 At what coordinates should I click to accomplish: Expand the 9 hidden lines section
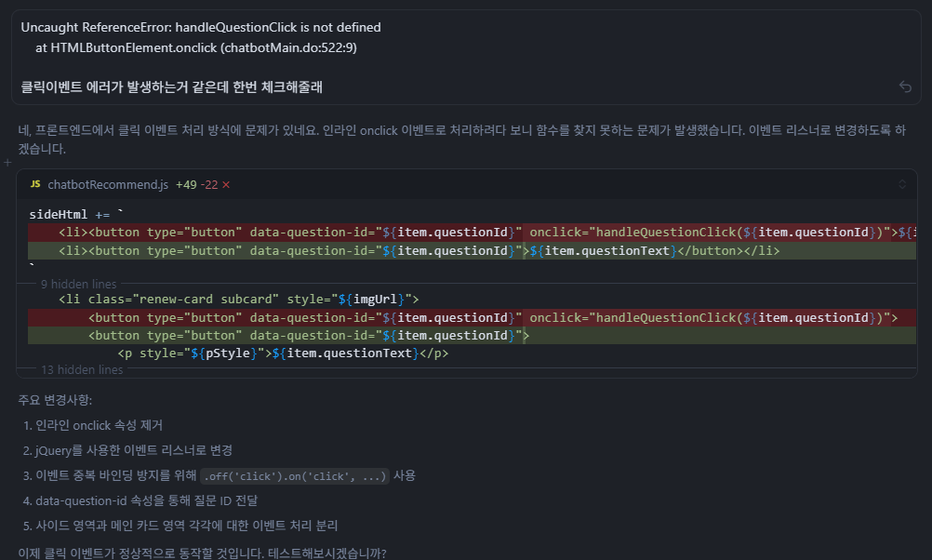coord(78,284)
